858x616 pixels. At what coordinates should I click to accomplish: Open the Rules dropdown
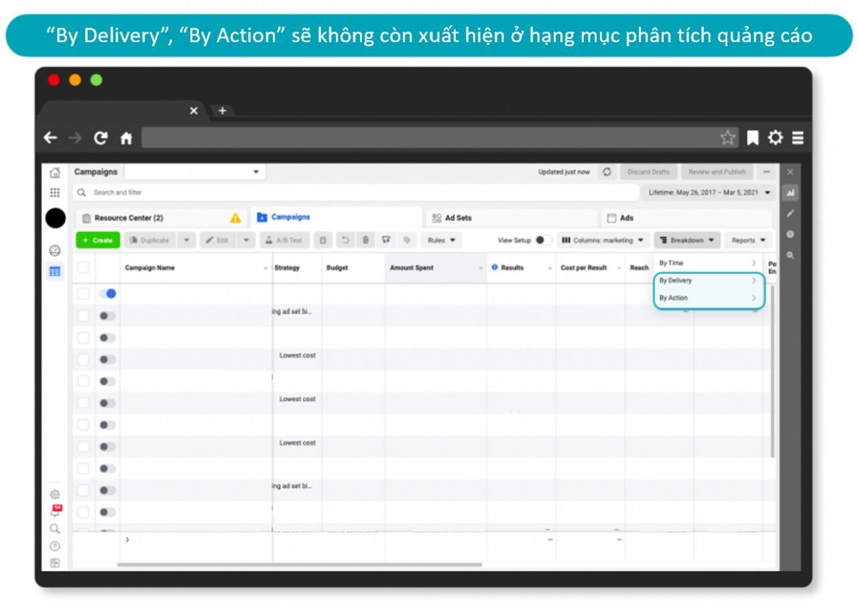tap(442, 240)
